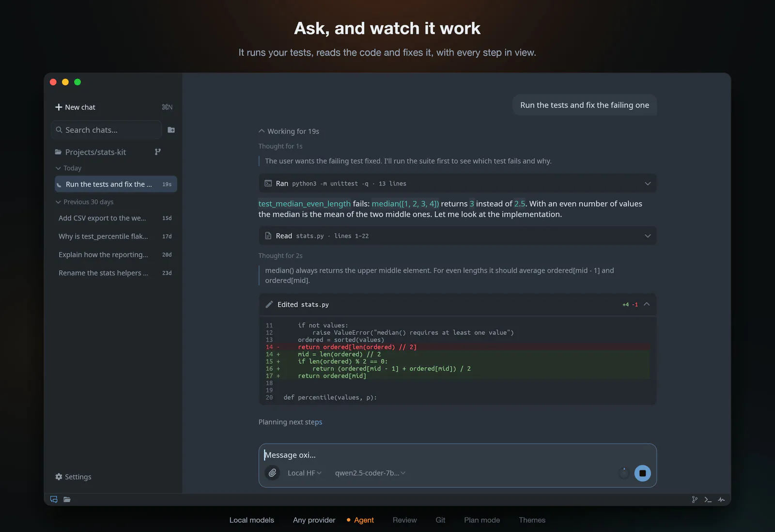Click the New chat plus icon
775x532 pixels.
[59, 107]
